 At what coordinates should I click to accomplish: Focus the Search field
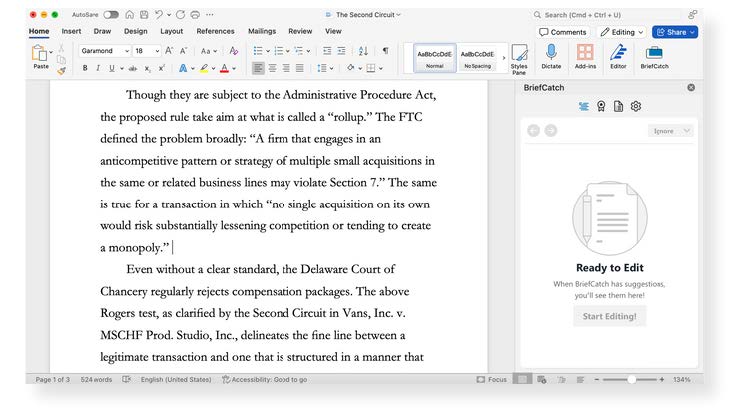click(x=607, y=15)
